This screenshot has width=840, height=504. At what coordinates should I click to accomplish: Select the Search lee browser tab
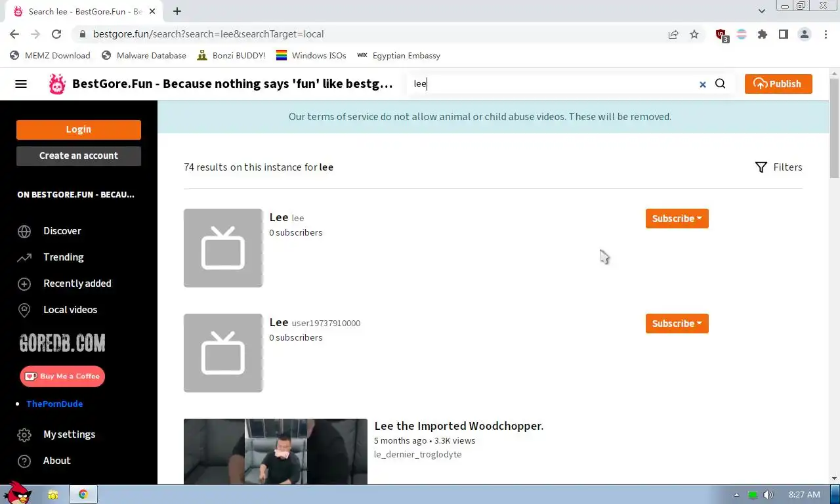click(x=85, y=11)
